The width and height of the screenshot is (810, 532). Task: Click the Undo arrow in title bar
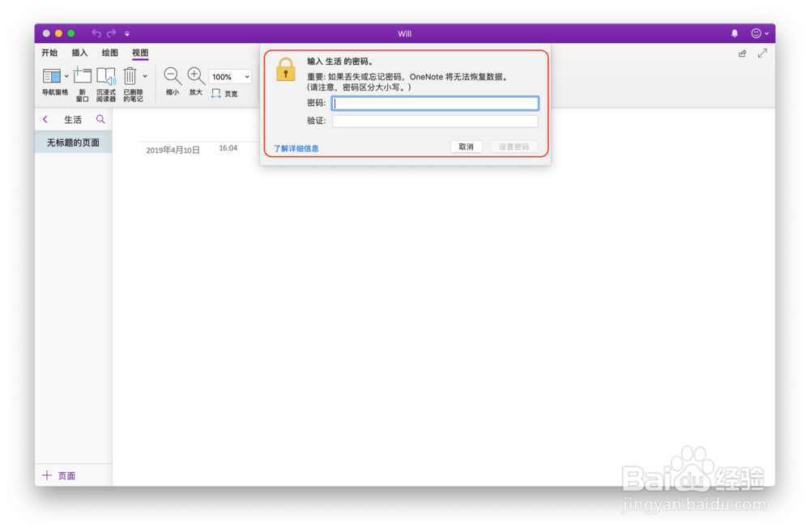pyautogui.click(x=96, y=33)
